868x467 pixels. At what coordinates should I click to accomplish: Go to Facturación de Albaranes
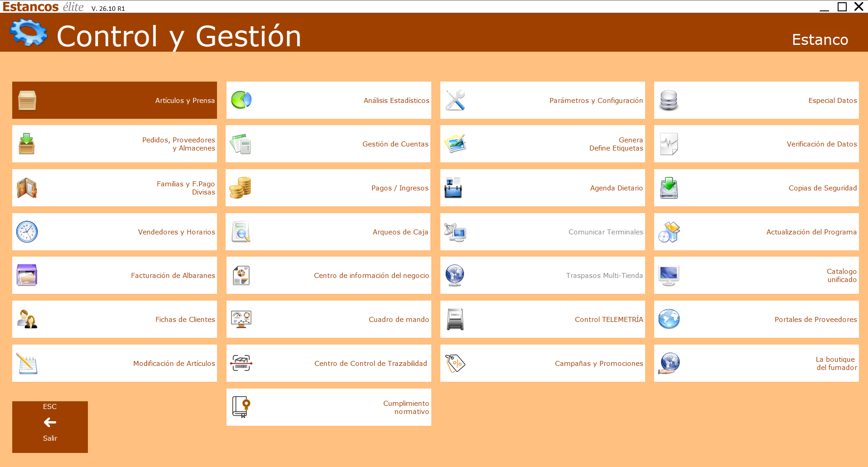[x=115, y=275]
